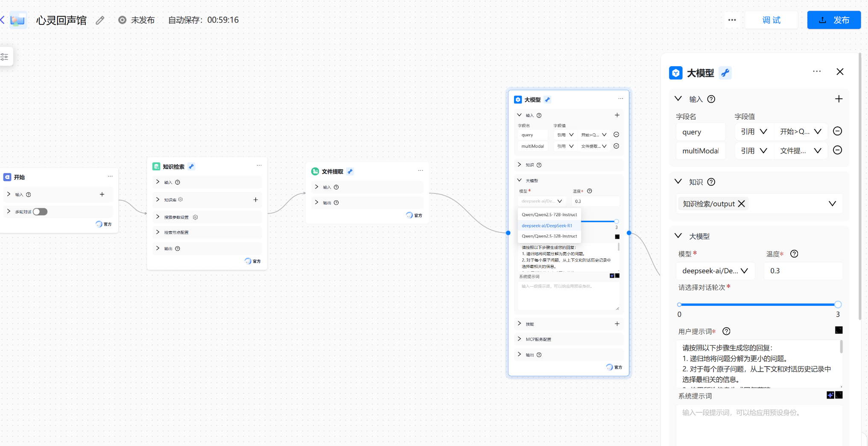Click the side panel system prompt input
868x446 pixels.
click(x=760, y=425)
